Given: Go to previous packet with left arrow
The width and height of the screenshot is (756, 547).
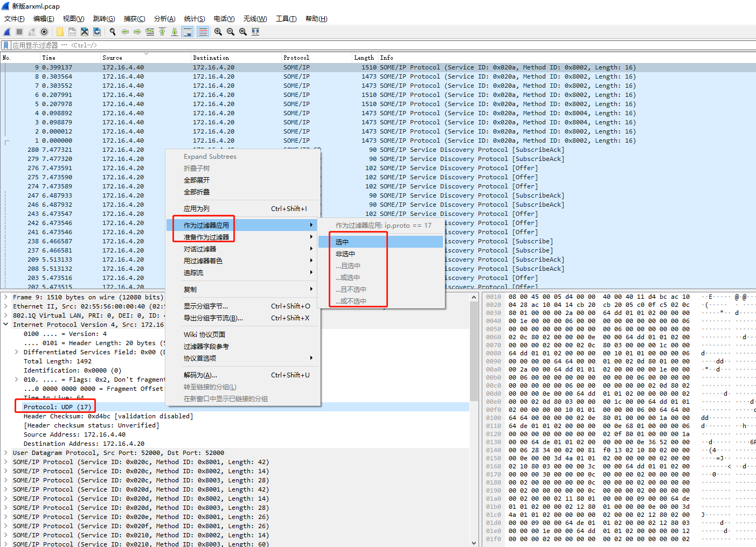Looking at the screenshot, I should click(x=125, y=32).
